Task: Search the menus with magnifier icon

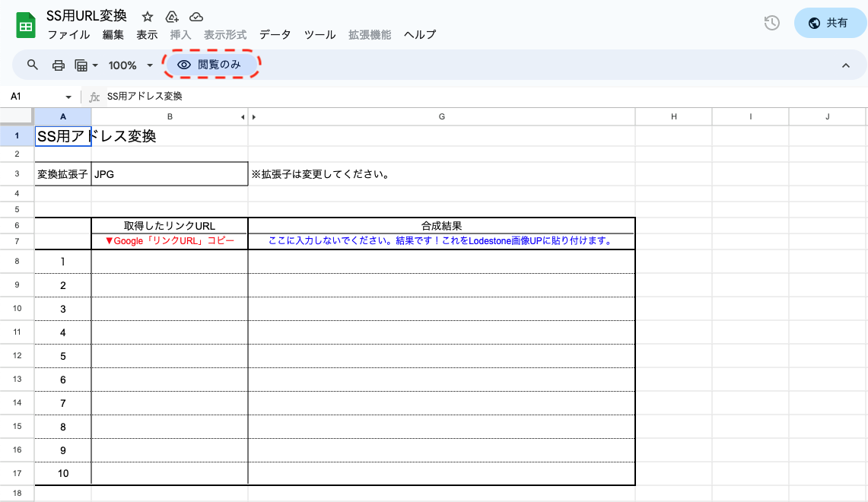Action: pyautogui.click(x=33, y=65)
